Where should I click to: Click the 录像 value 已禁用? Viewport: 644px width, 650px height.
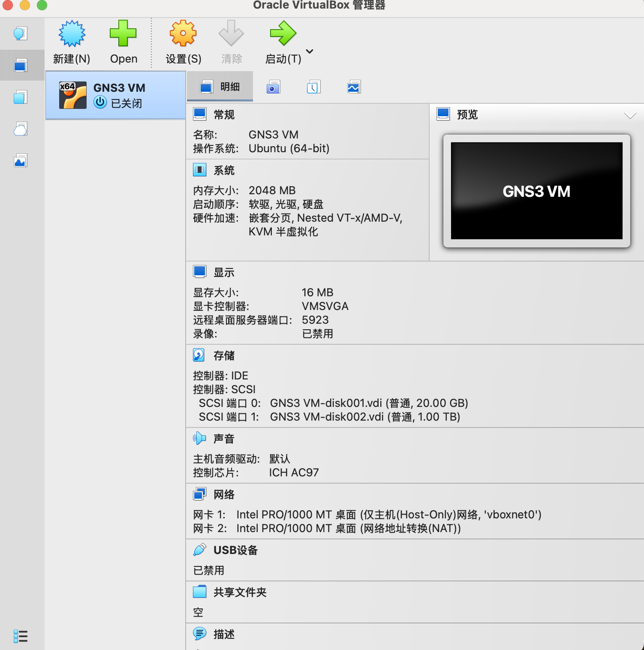click(318, 334)
